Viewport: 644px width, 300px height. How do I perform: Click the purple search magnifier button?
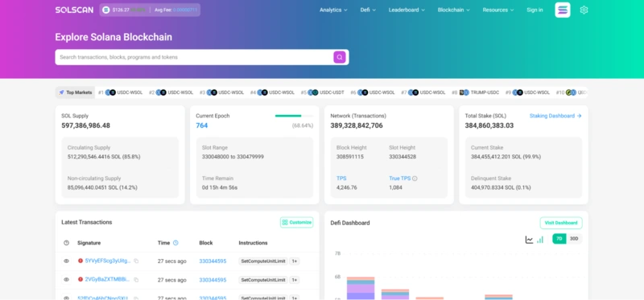pos(339,57)
